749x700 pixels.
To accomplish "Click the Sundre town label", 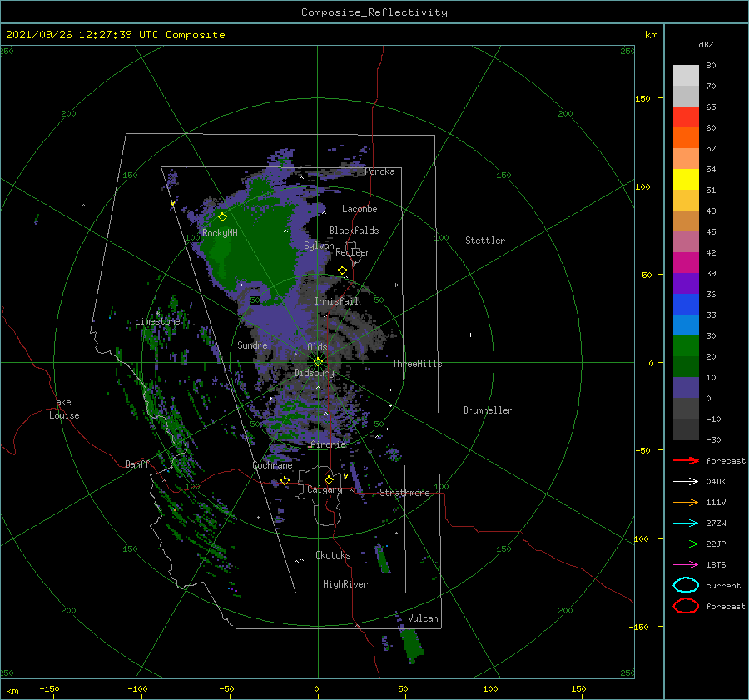I will (x=252, y=345).
